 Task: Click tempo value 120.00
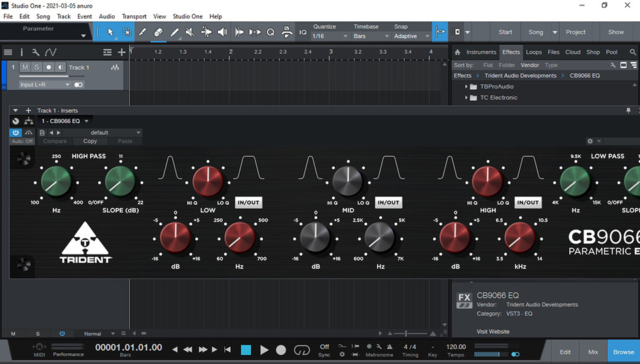coord(456,347)
